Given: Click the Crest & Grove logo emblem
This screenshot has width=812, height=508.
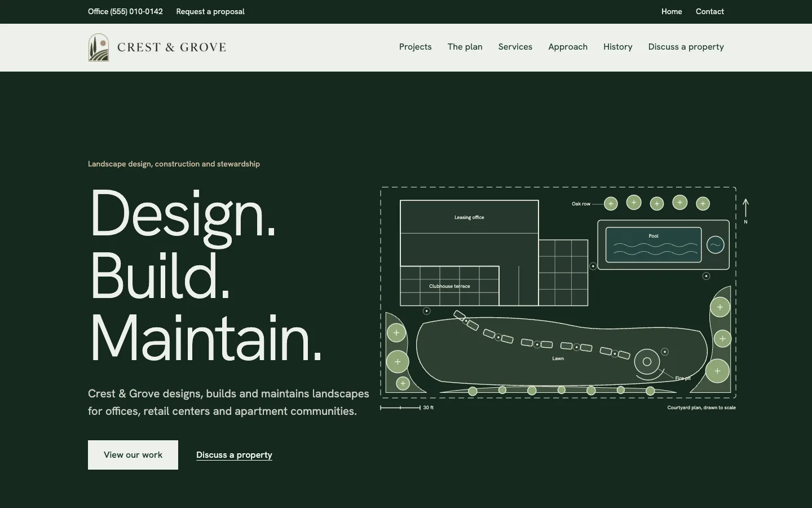Looking at the screenshot, I should 99,47.
